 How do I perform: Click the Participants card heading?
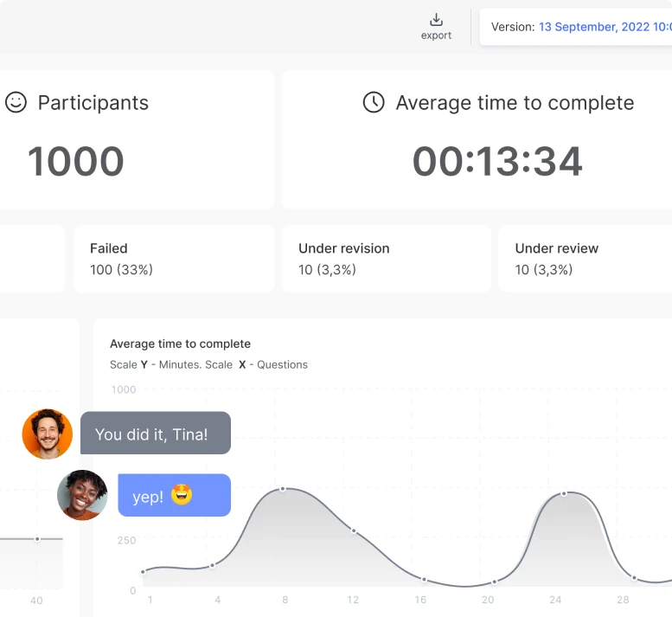(93, 103)
